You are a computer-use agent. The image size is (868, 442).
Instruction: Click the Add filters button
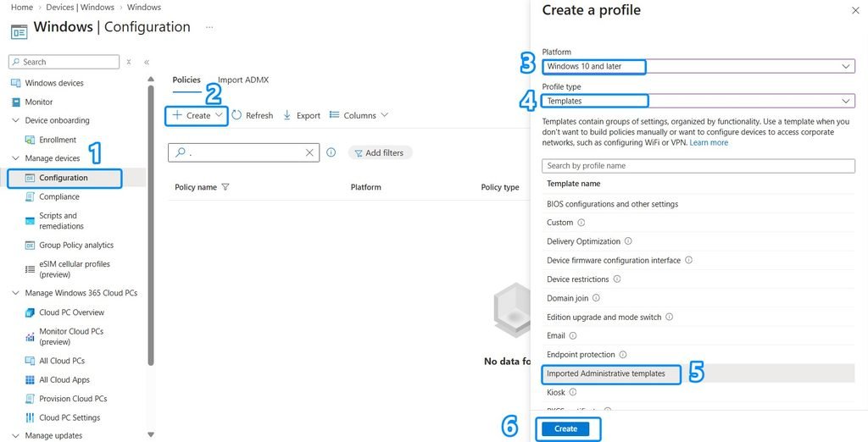click(x=380, y=152)
